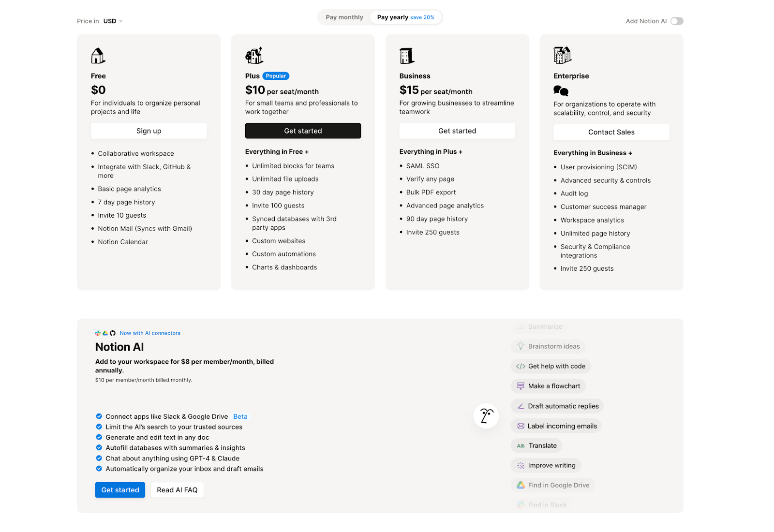Click the Enterprise chat bubbles icon

[x=561, y=91]
